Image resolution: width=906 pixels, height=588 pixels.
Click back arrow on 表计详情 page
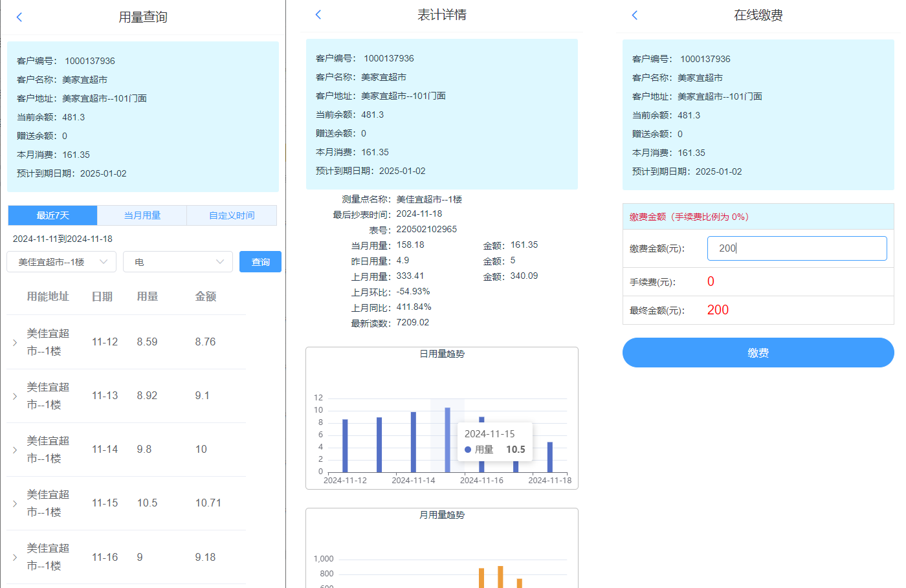click(318, 15)
